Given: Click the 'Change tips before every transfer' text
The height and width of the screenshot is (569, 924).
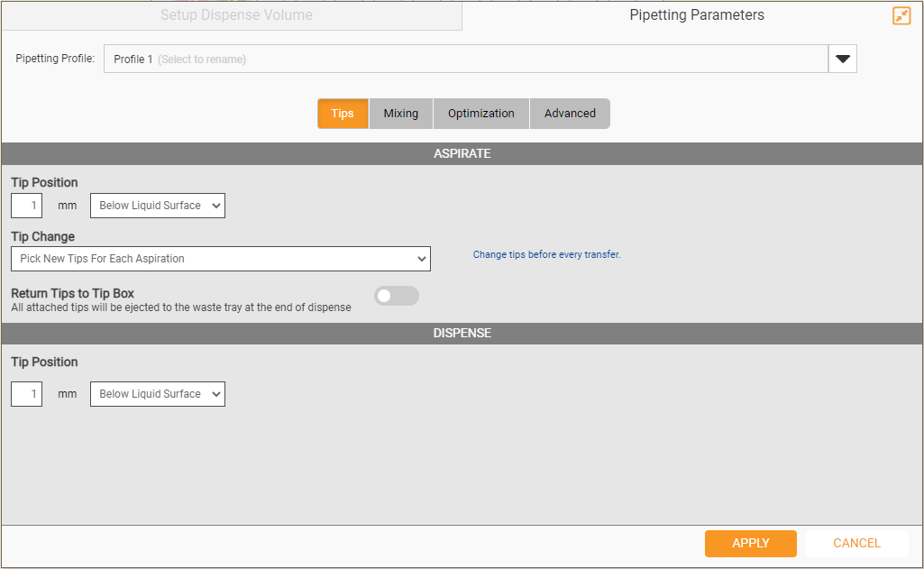Looking at the screenshot, I should point(546,254).
